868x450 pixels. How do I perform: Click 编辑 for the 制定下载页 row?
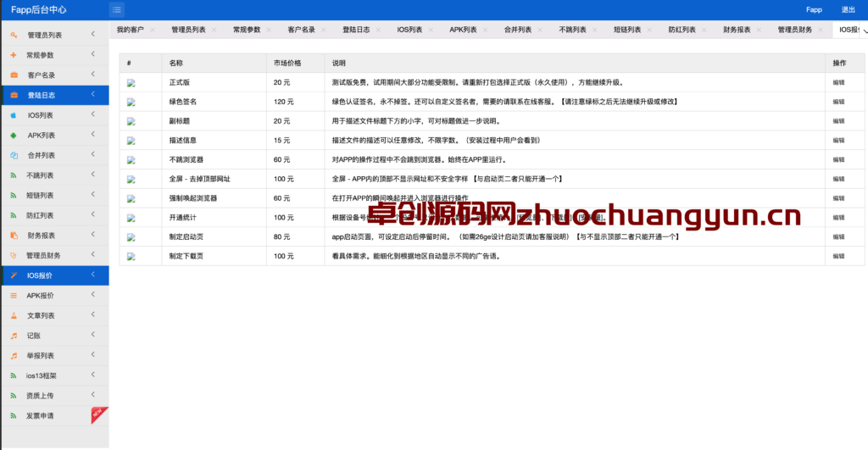[838, 256]
